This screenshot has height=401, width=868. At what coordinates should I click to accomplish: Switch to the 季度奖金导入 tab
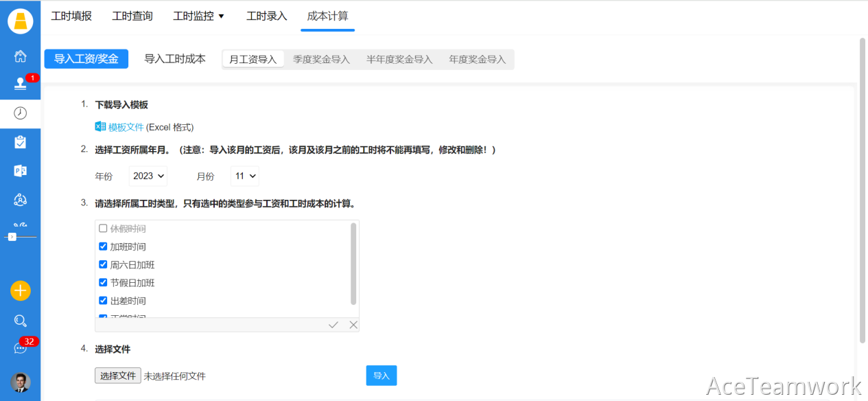pos(321,60)
